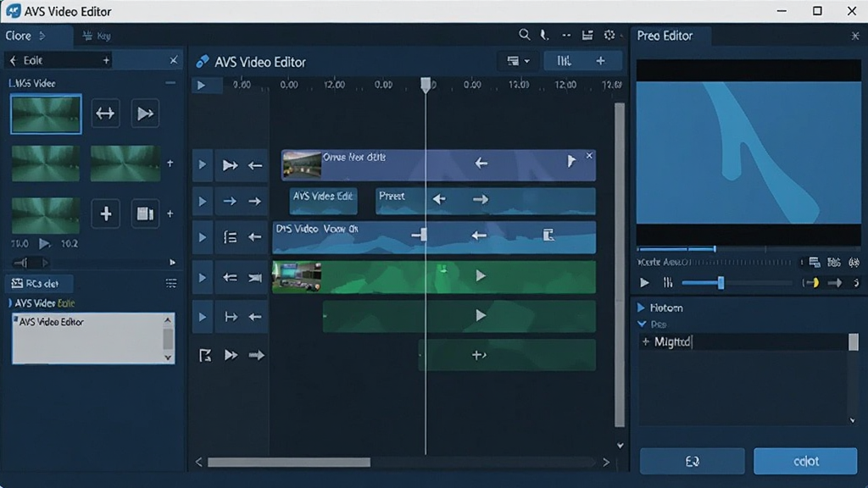
Task: Click the horizontal double-arrow stretch icon
Action: (x=105, y=114)
